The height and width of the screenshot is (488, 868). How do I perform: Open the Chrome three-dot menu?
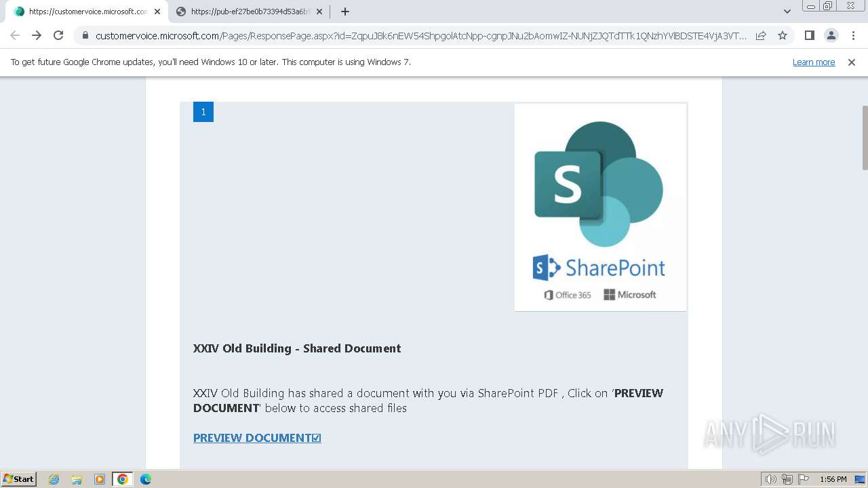(x=853, y=35)
